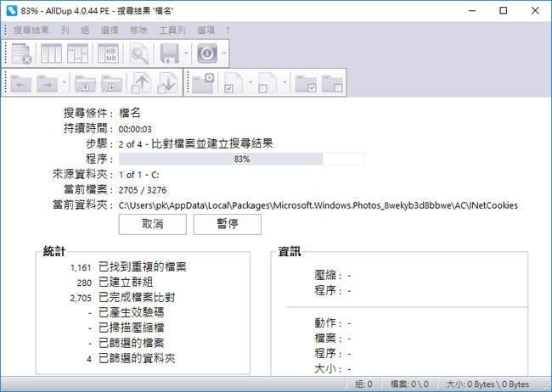This screenshot has width=552, height=392.
Task: Open the dropdown beside the unchecked file icon
Action: [284, 83]
